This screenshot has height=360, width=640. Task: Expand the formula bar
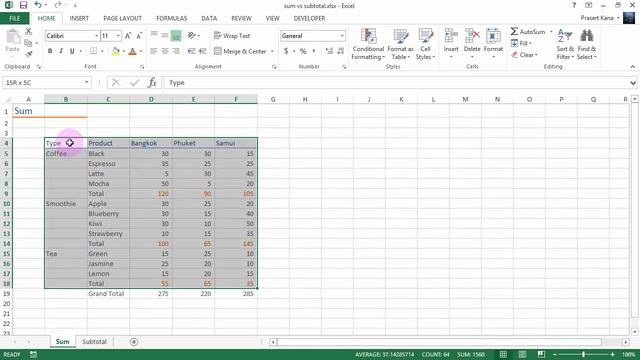[633, 83]
